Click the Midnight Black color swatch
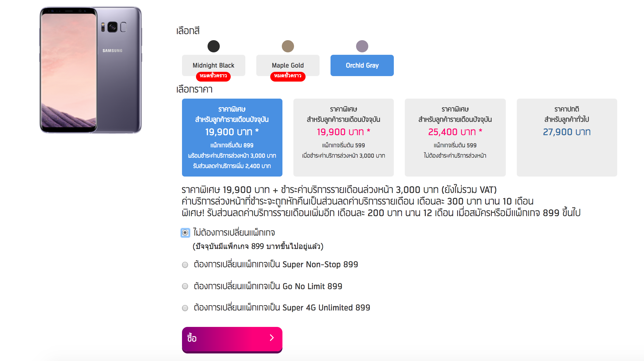Image resolution: width=644 pixels, height=361 pixels. (213, 46)
